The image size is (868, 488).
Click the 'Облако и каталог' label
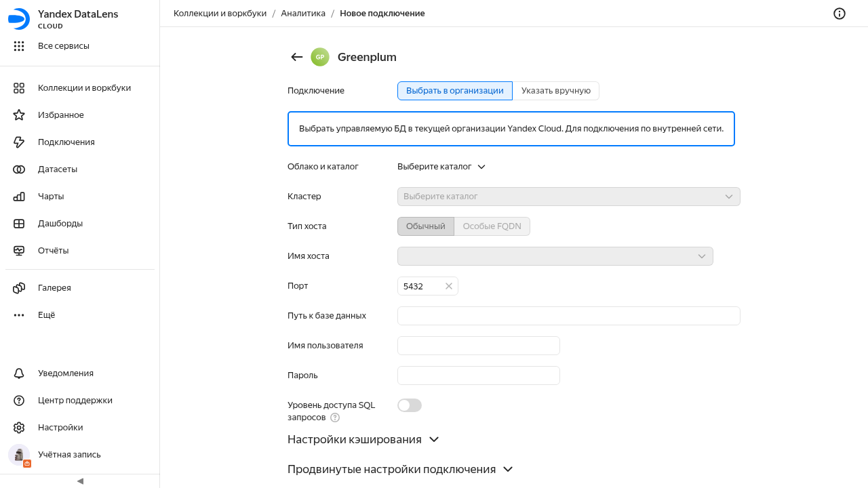323,167
